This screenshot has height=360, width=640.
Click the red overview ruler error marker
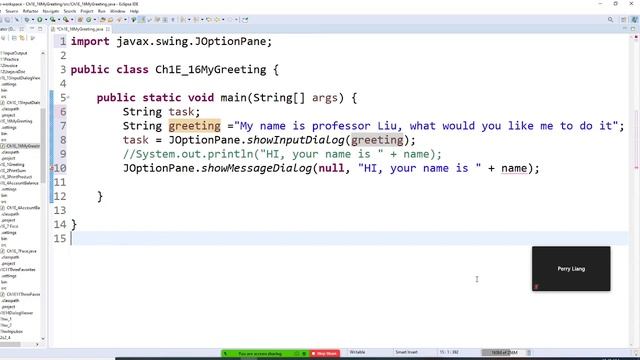(636, 168)
